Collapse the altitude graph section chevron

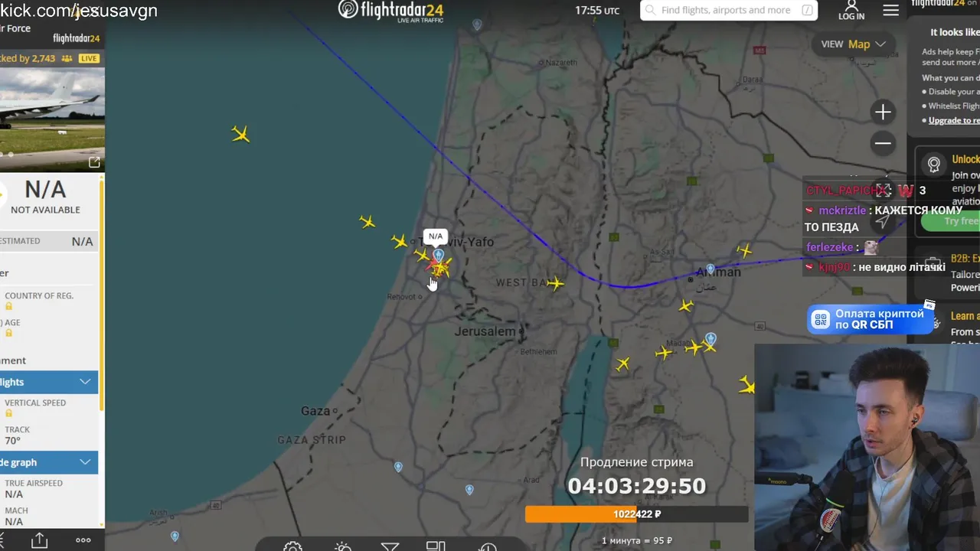click(85, 462)
